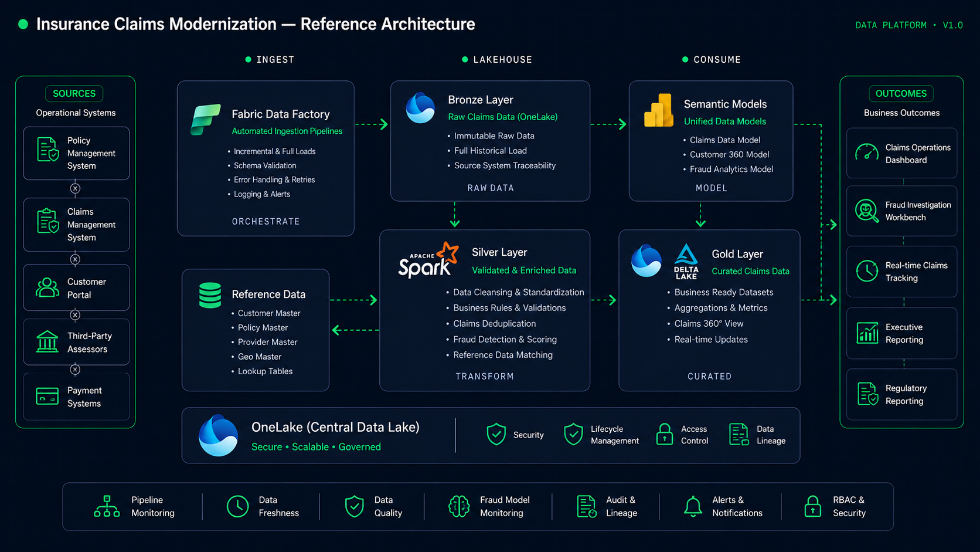Screen dimensions: 980x552
Task: Click the Data Lineage document icon
Action: [739, 435]
